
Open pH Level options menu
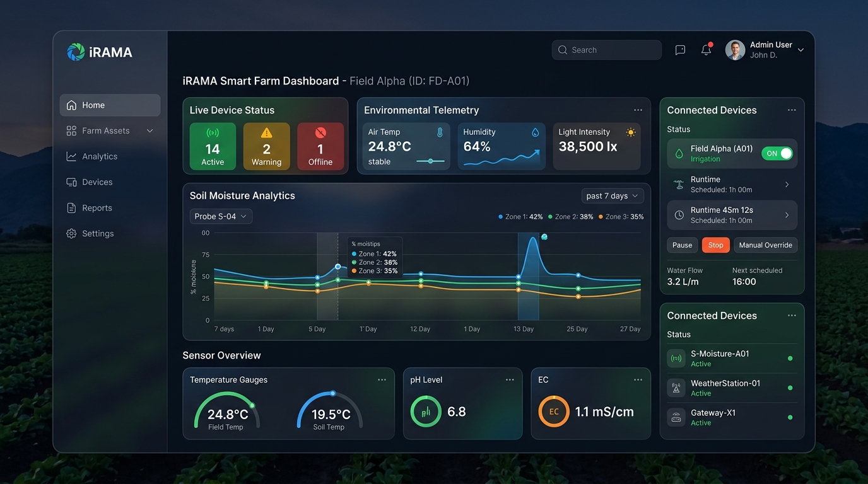510,380
